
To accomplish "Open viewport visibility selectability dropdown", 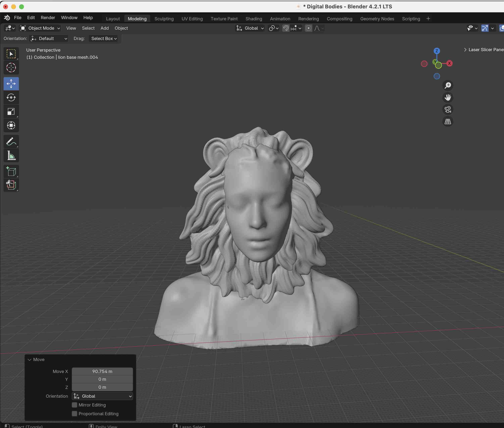I will click(x=472, y=28).
